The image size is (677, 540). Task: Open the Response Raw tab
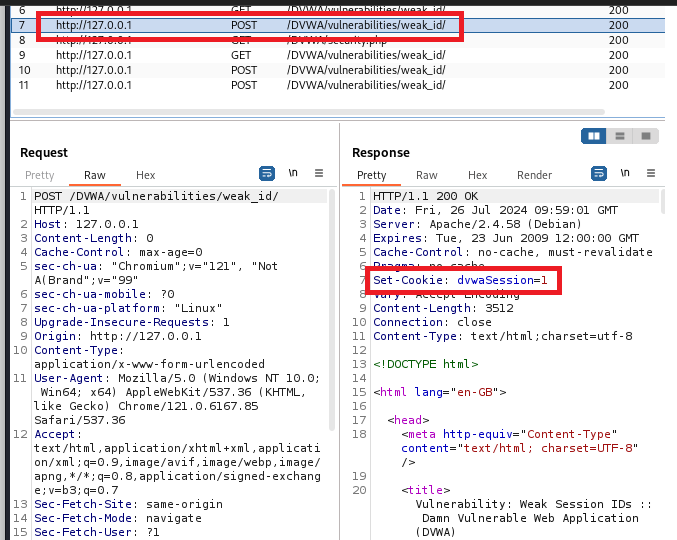(427, 175)
